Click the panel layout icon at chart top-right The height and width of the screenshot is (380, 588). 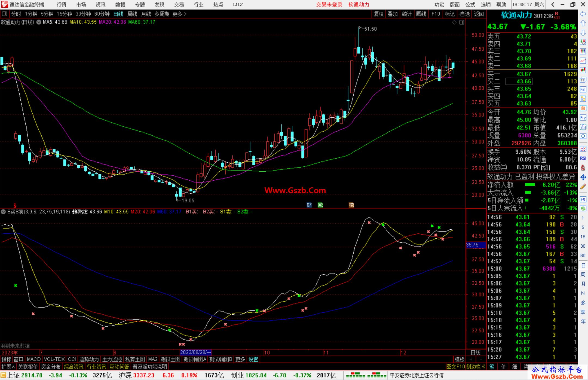pos(462,22)
